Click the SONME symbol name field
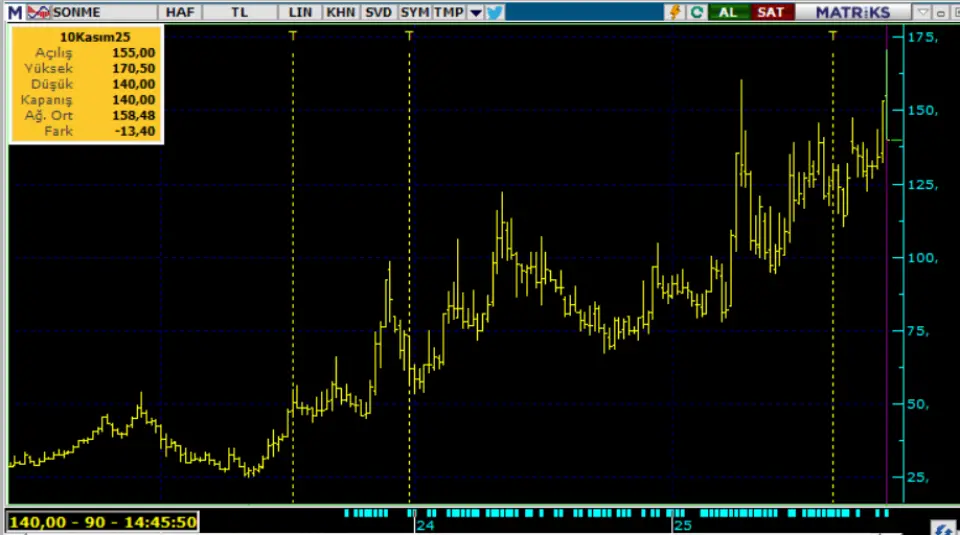Screen dimensions: 960x535 click(x=100, y=12)
